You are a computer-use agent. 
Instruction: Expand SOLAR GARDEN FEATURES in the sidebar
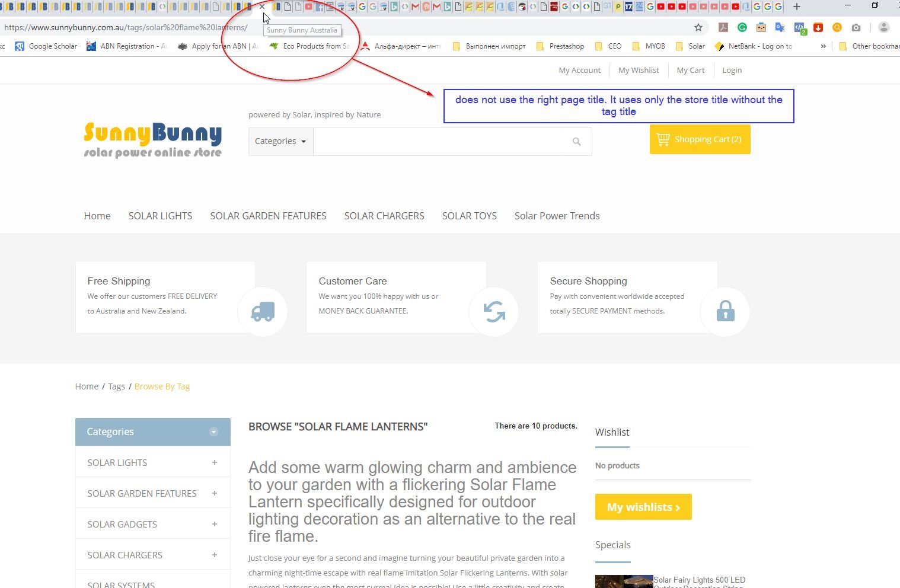click(x=215, y=493)
